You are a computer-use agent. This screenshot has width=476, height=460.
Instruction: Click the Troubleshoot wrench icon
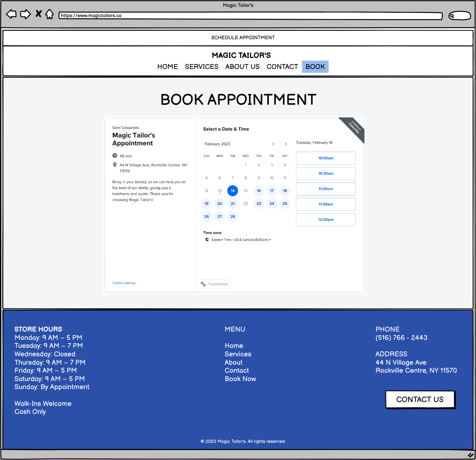(x=203, y=284)
